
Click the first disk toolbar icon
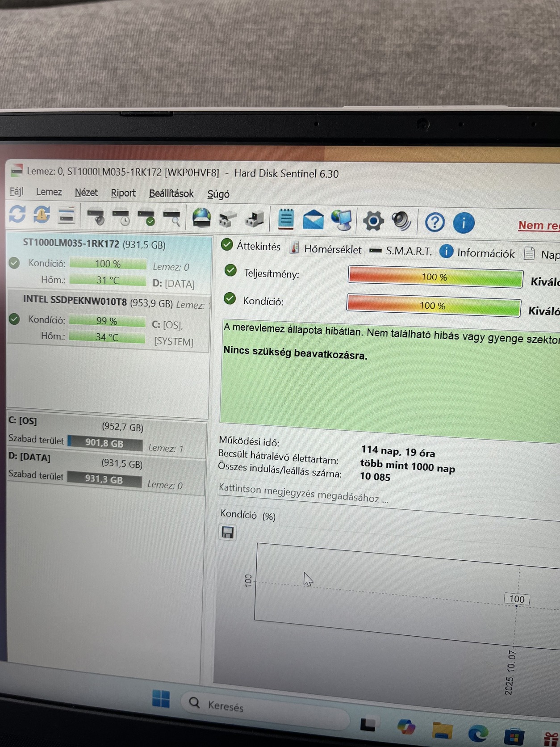pos(96,216)
